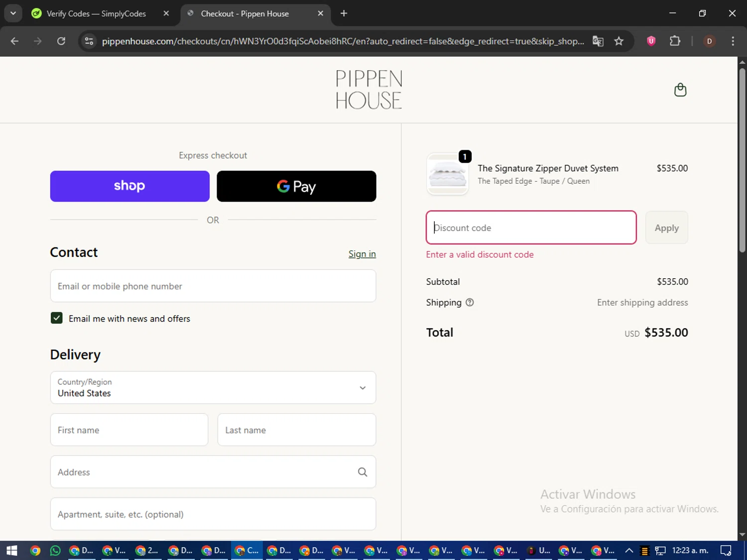Pay with the Shop Pay button

click(x=129, y=186)
